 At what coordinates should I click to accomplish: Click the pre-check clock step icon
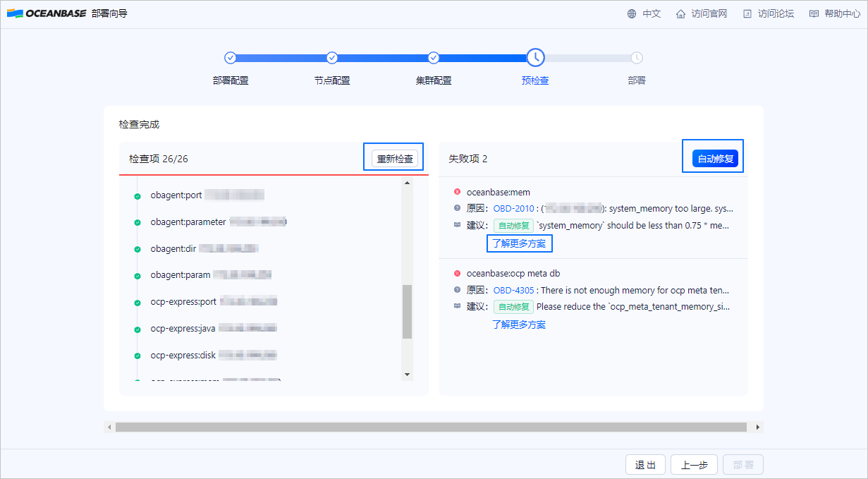(x=535, y=58)
